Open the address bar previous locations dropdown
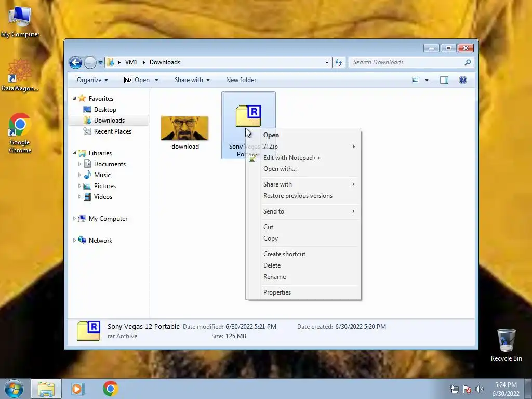532x399 pixels. tap(327, 62)
